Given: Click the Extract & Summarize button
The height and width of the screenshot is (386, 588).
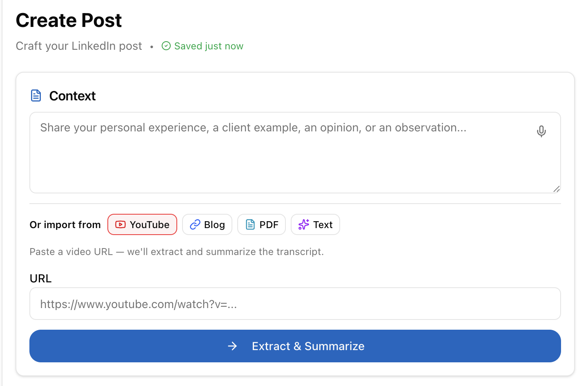Looking at the screenshot, I should tap(295, 346).
